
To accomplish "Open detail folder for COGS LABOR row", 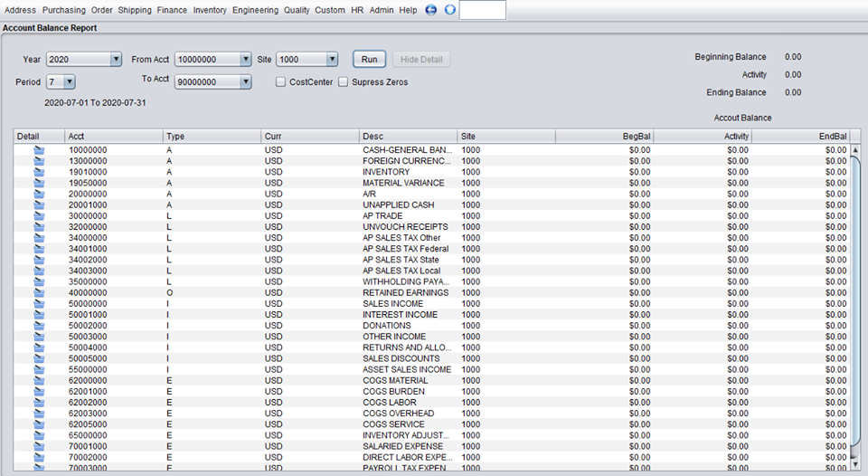I will (x=39, y=403).
